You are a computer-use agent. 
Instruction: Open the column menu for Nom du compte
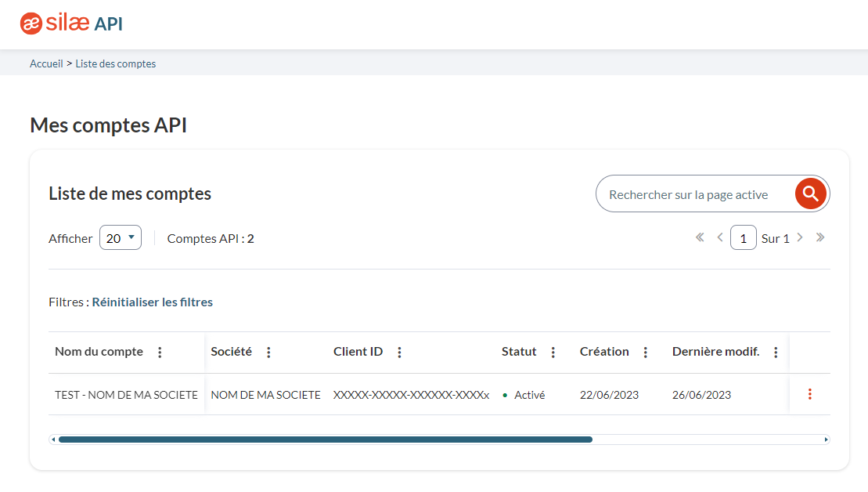[159, 352]
